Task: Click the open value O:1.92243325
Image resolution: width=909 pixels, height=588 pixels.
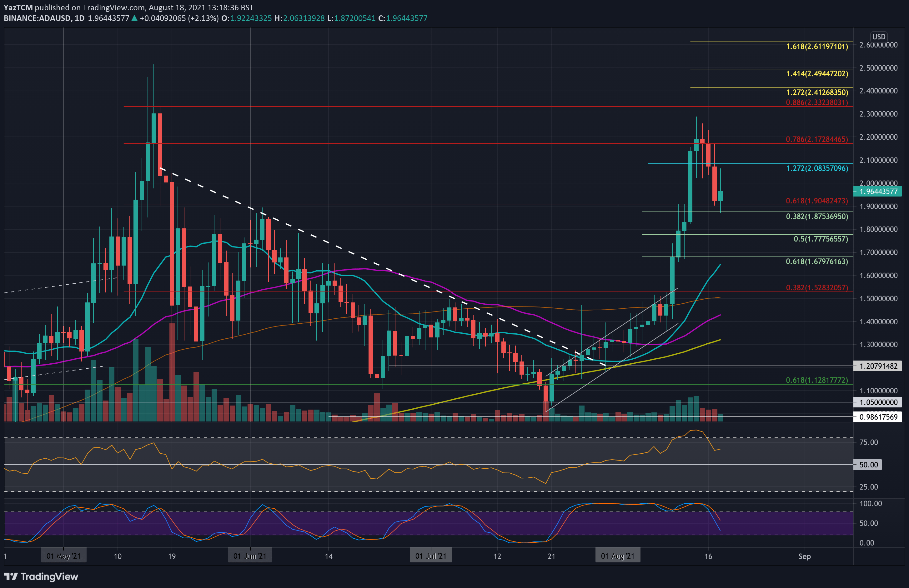Action: [246, 18]
